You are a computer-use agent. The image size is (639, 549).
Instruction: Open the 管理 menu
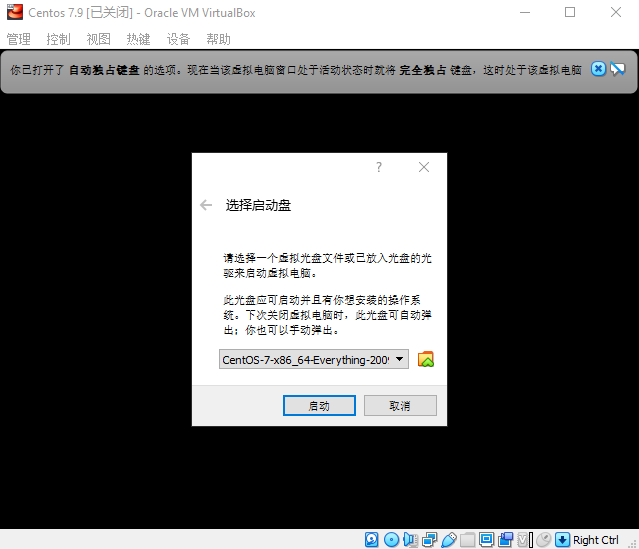coord(19,39)
